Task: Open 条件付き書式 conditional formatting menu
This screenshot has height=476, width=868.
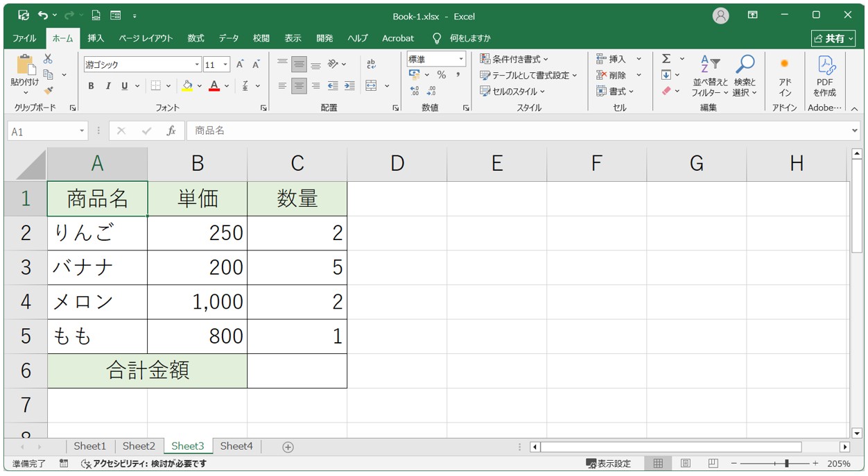Action: pyautogui.click(x=514, y=59)
